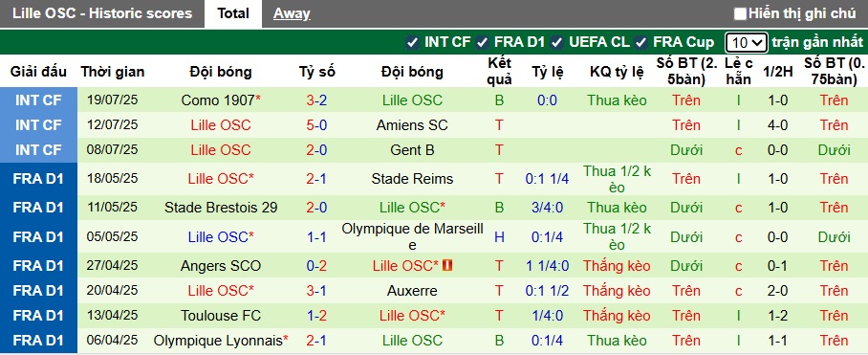Click the 5-0 score against Amiens SC

click(x=317, y=125)
